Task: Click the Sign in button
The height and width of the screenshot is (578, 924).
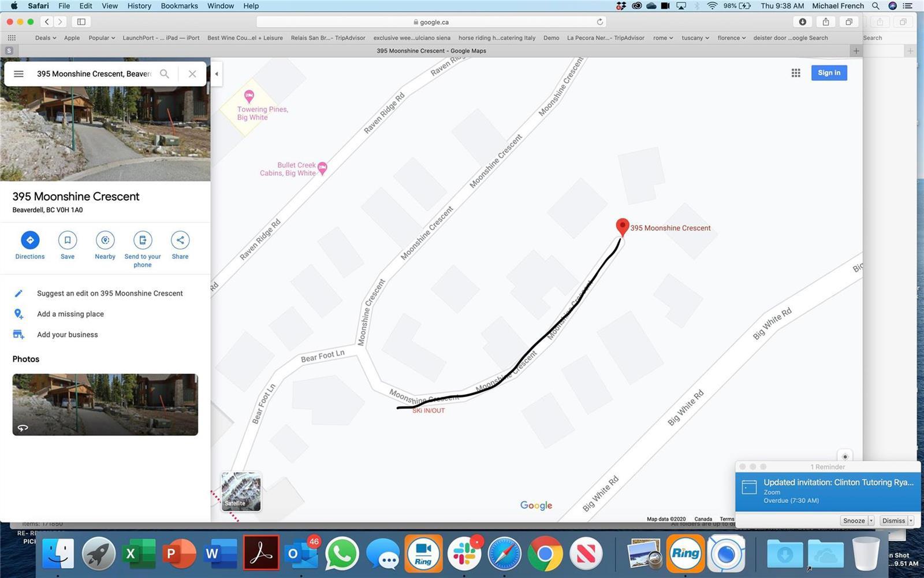Action: (829, 73)
